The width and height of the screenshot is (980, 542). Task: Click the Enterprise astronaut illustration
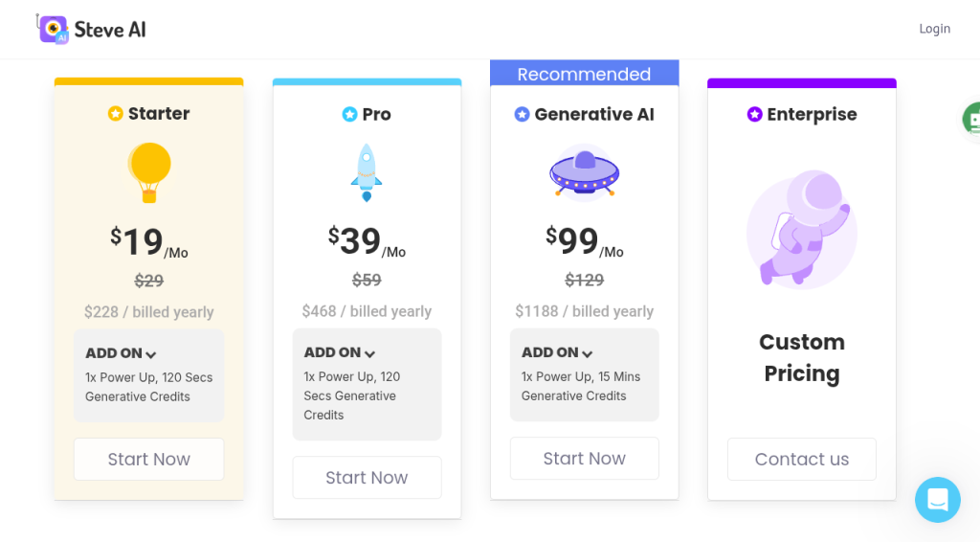pyautogui.click(x=802, y=229)
